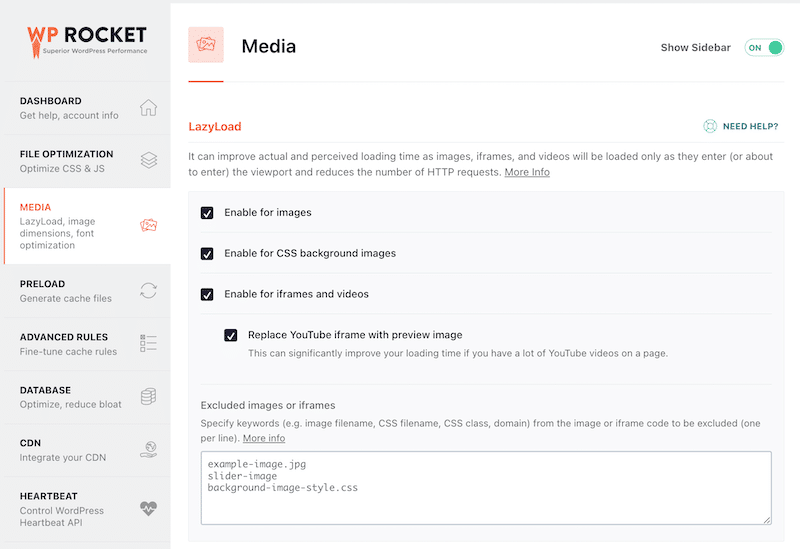This screenshot has height=549, width=800.
Task: Click into the Excluded images or iframes textarea
Action: click(x=486, y=488)
